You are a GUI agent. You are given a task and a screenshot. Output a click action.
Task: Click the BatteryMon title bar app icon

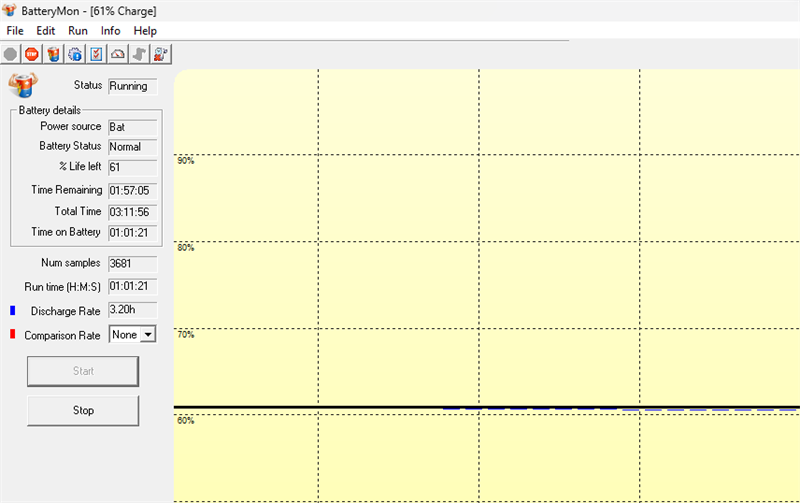pyautogui.click(x=9, y=10)
